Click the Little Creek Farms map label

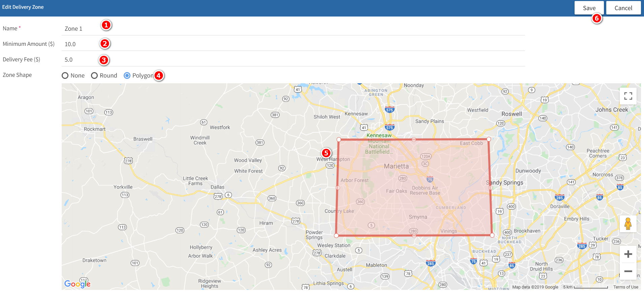[195, 181]
